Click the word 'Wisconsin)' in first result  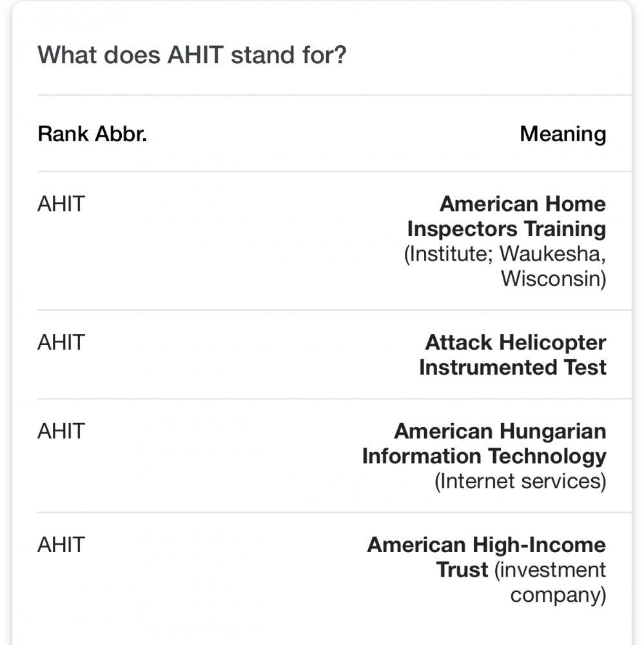pyautogui.click(x=554, y=279)
